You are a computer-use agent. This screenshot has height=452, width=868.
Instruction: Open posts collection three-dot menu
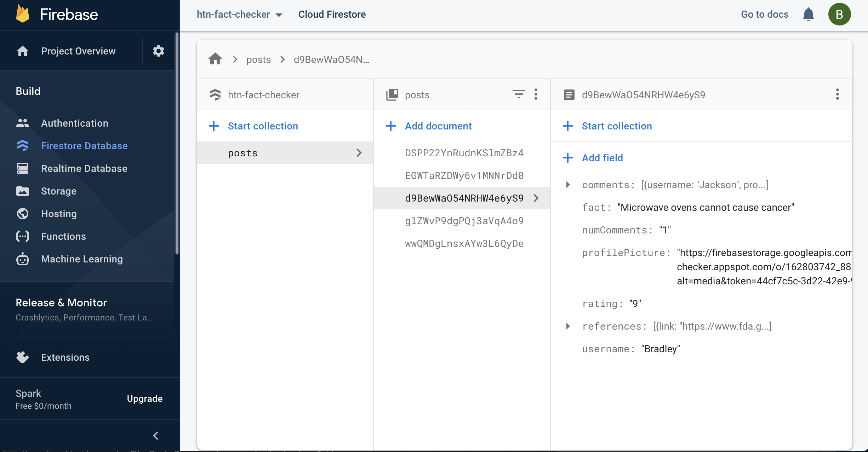(536, 94)
